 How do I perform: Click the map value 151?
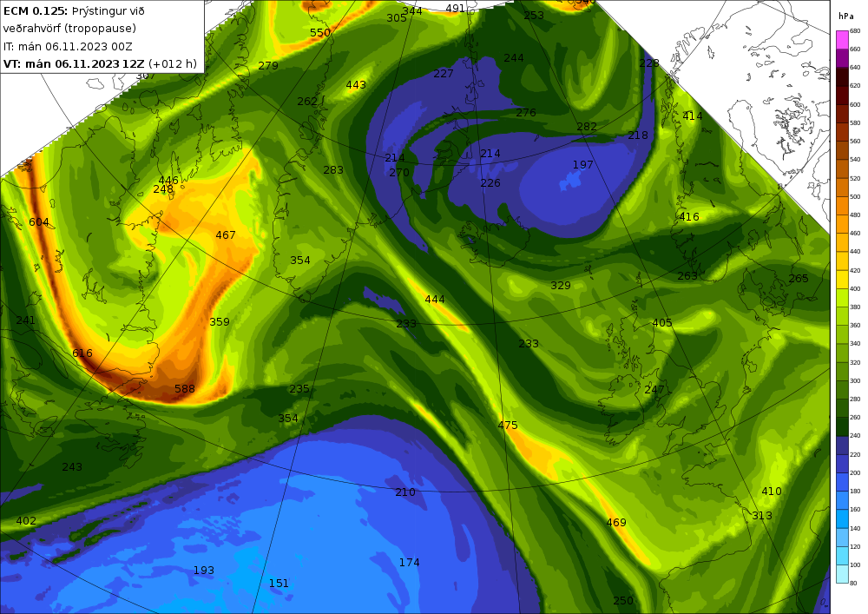[x=279, y=584]
